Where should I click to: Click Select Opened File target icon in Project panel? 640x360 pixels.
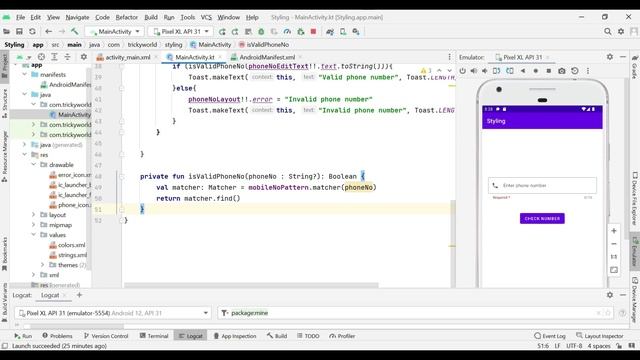tap(41, 57)
